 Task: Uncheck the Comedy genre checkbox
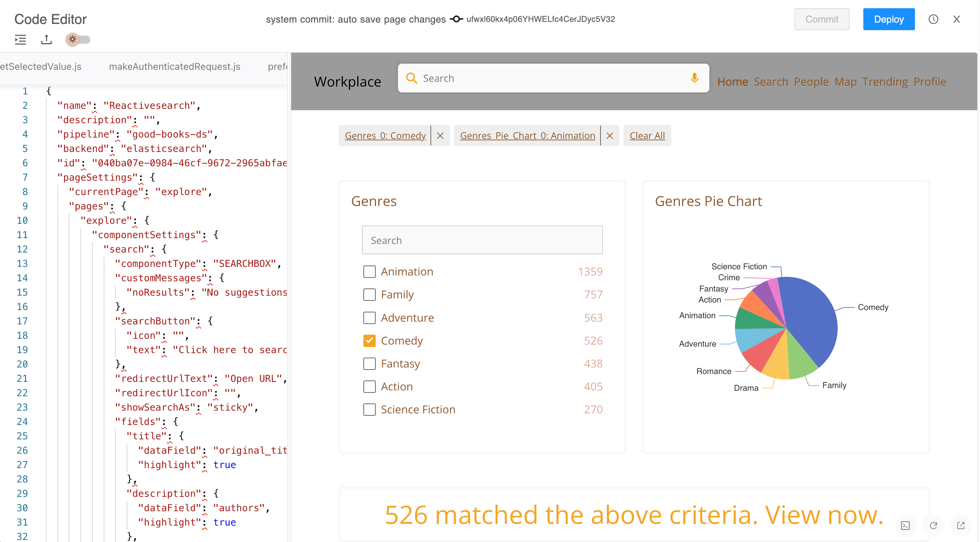tap(369, 340)
